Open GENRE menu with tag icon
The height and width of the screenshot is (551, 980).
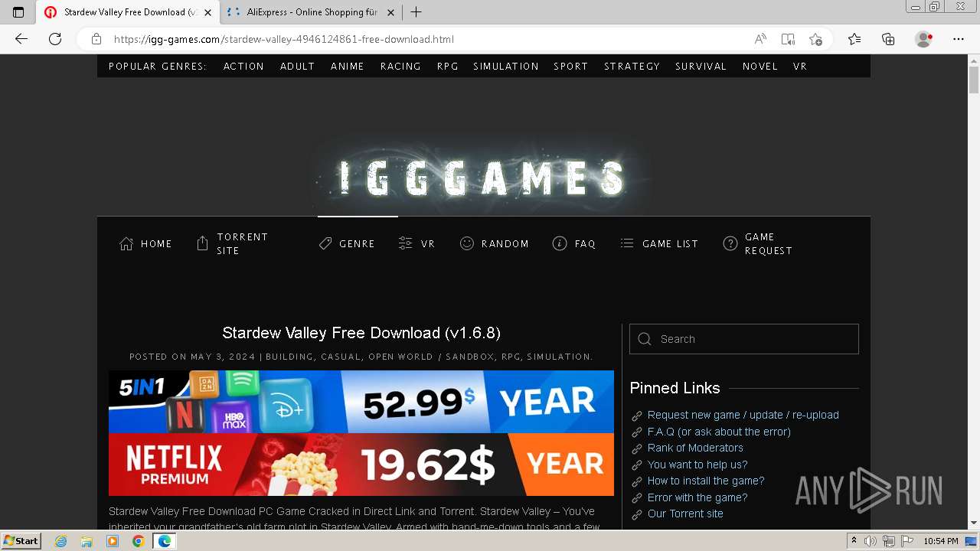point(347,244)
